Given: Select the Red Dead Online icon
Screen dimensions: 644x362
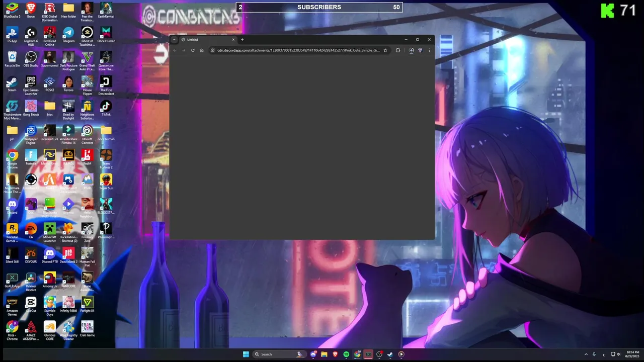Looking at the screenshot, I should tap(49, 37).
